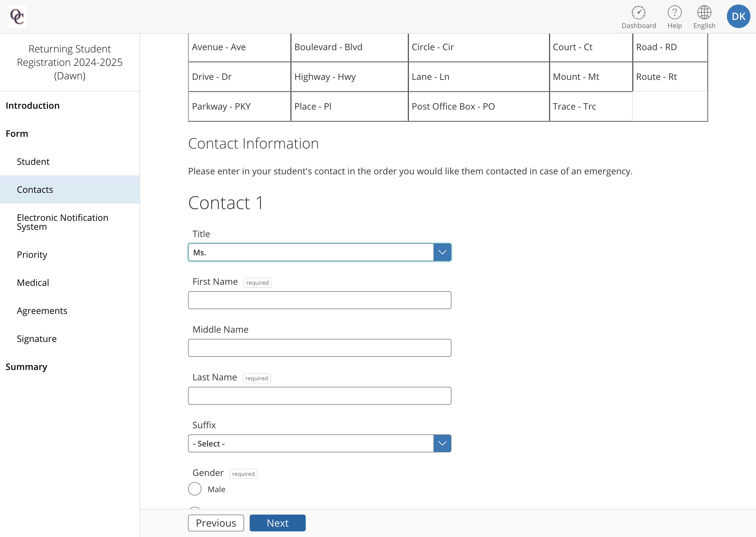
Task: Click the English language globe icon
Action: (x=704, y=13)
